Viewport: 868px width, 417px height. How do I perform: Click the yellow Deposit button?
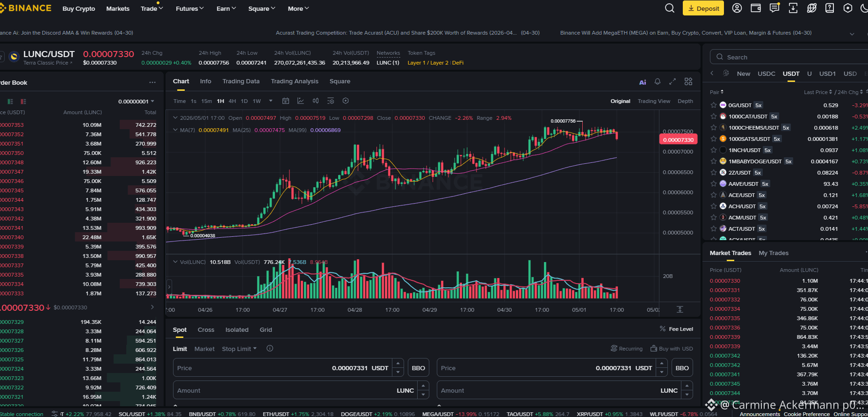(x=703, y=8)
